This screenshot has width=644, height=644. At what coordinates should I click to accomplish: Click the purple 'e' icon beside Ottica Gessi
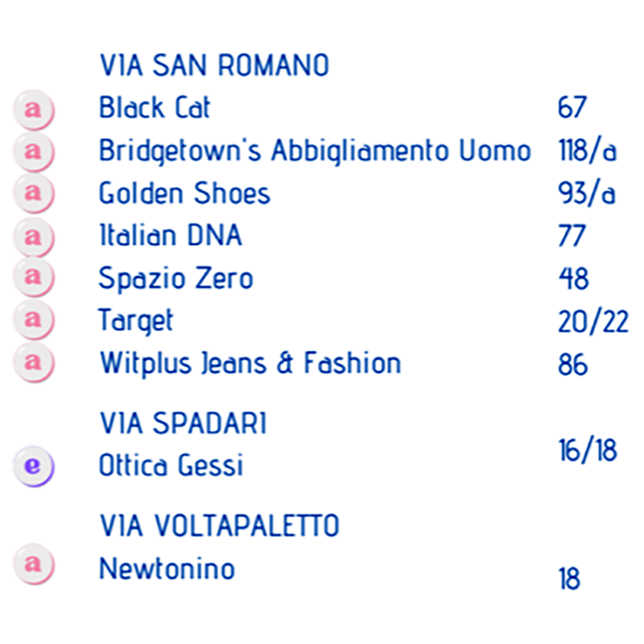pyautogui.click(x=34, y=467)
